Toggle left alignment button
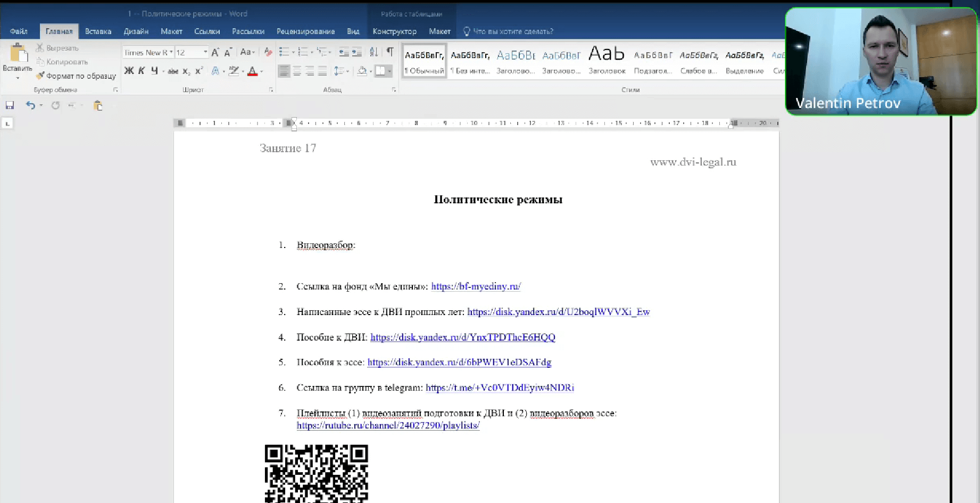Image resolution: width=980 pixels, height=503 pixels. tap(284, 71)
